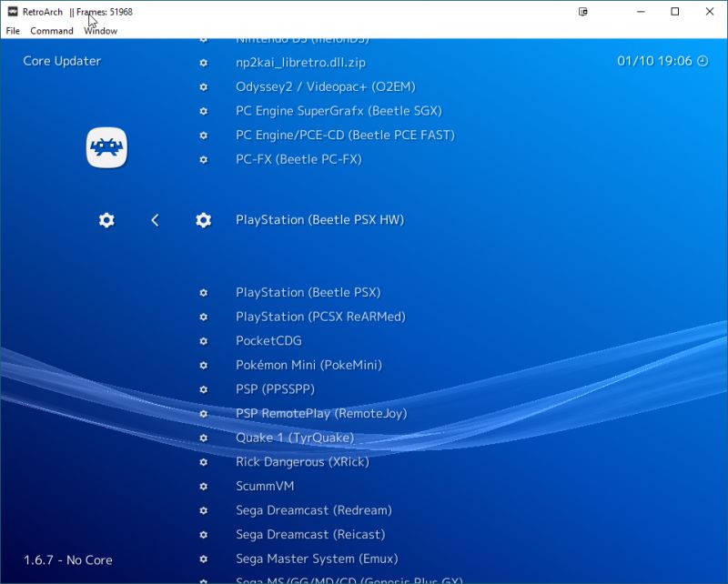
Task: Open the Command menu
Action: coord(52,30)
